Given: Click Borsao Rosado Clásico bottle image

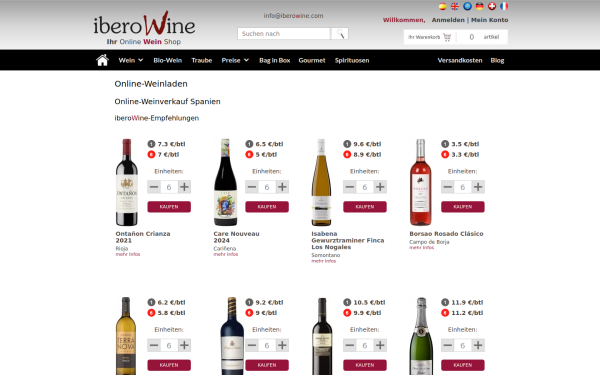Looking at the screenshot, I should point(420,182).
